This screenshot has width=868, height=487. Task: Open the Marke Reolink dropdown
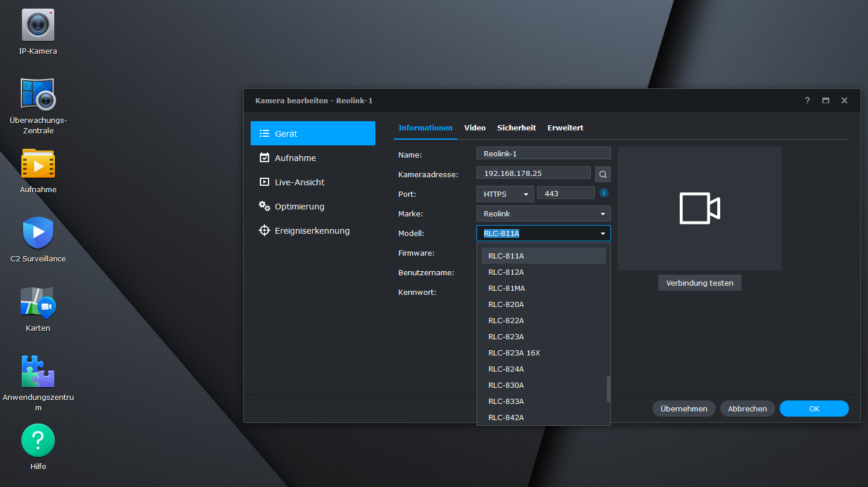point(543,213)
